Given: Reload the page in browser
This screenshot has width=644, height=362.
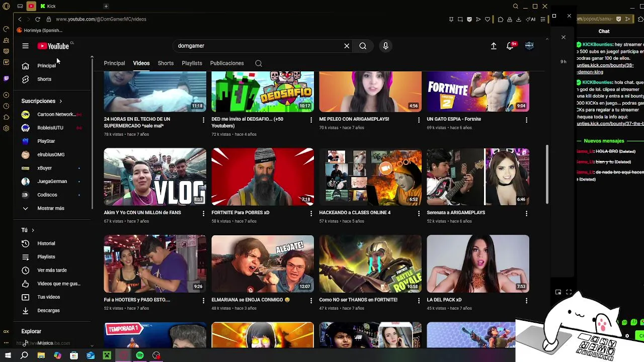Looking at the screenshot, I should coord(38,19).
